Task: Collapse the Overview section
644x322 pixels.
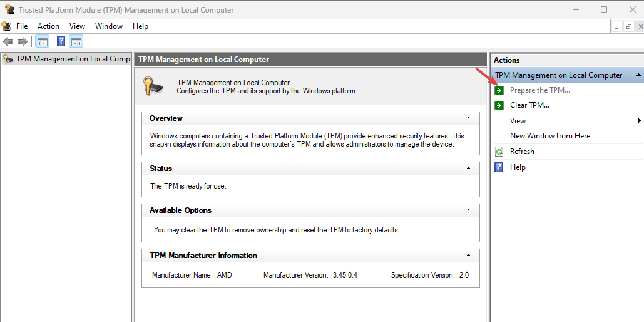Action: coord(468,118)
